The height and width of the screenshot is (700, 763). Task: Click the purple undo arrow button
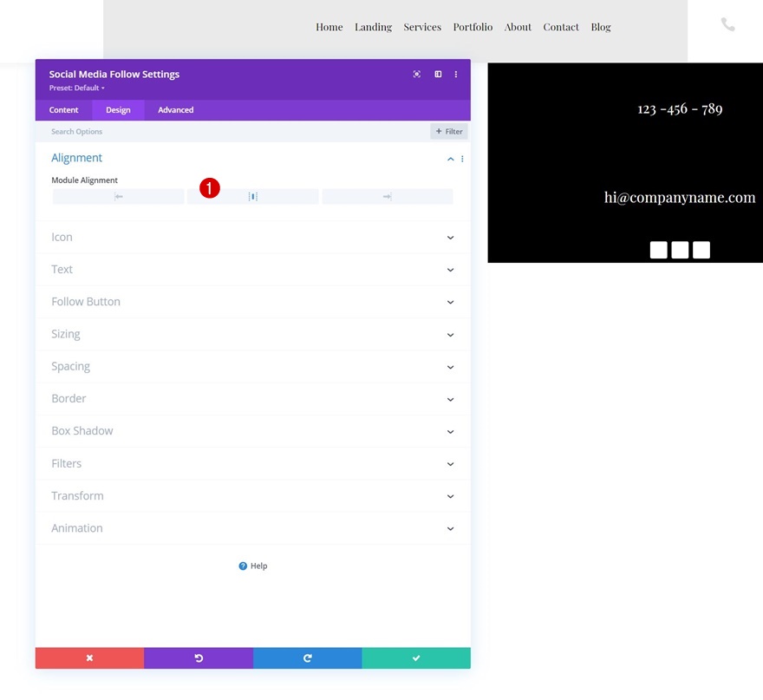(199, 657)
